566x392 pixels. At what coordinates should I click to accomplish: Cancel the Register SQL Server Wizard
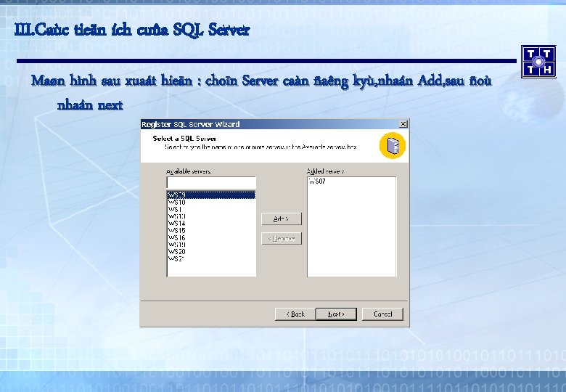(x=382, y=314)
